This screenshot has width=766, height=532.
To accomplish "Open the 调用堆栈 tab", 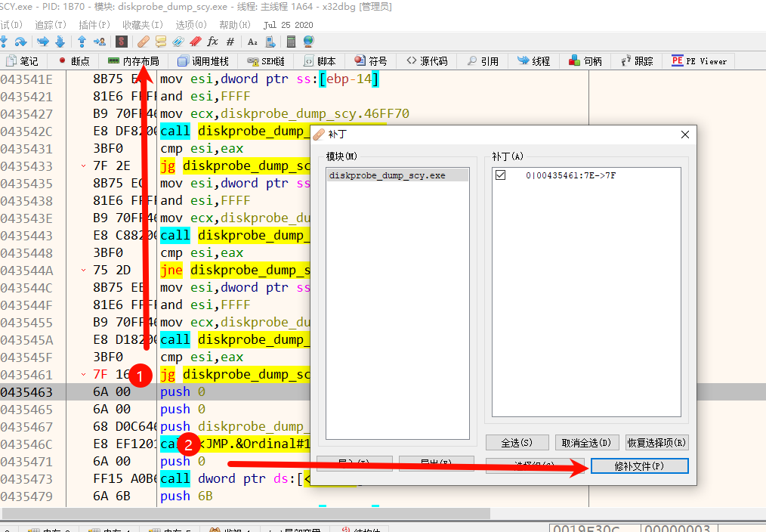I will click(x=203, y=61).
